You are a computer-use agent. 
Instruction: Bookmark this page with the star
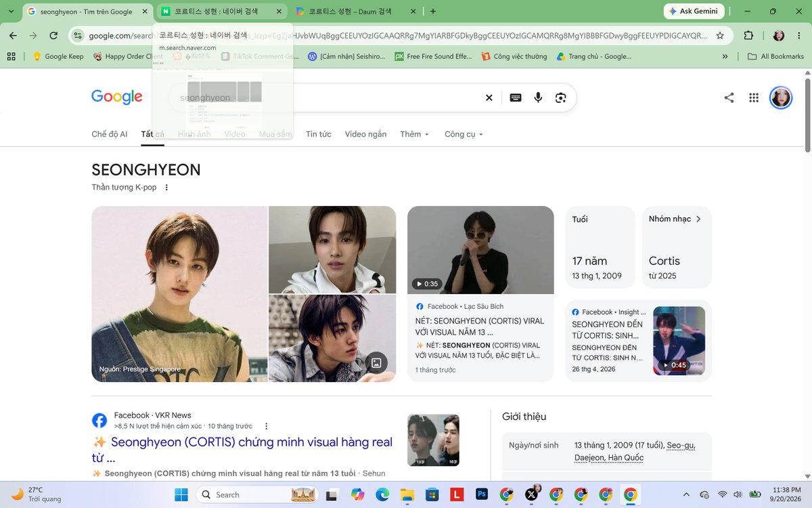[720, 35]
